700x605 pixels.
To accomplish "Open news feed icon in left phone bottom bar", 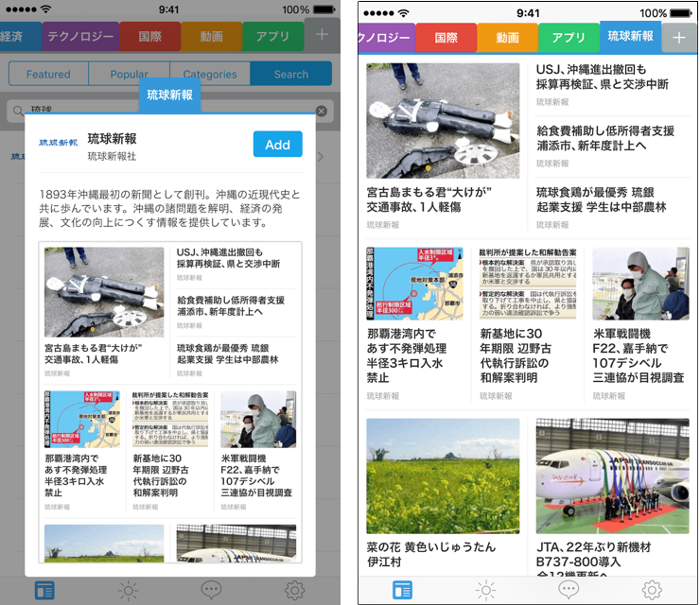I will (44, 590).
